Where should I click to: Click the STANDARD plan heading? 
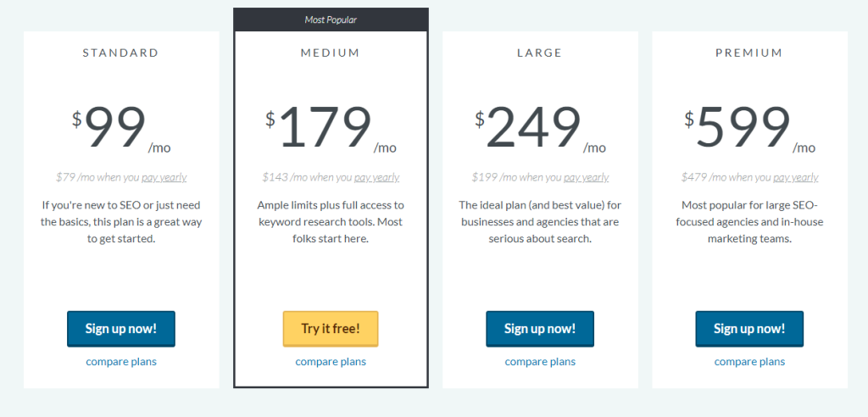click(x=120, y=53)
